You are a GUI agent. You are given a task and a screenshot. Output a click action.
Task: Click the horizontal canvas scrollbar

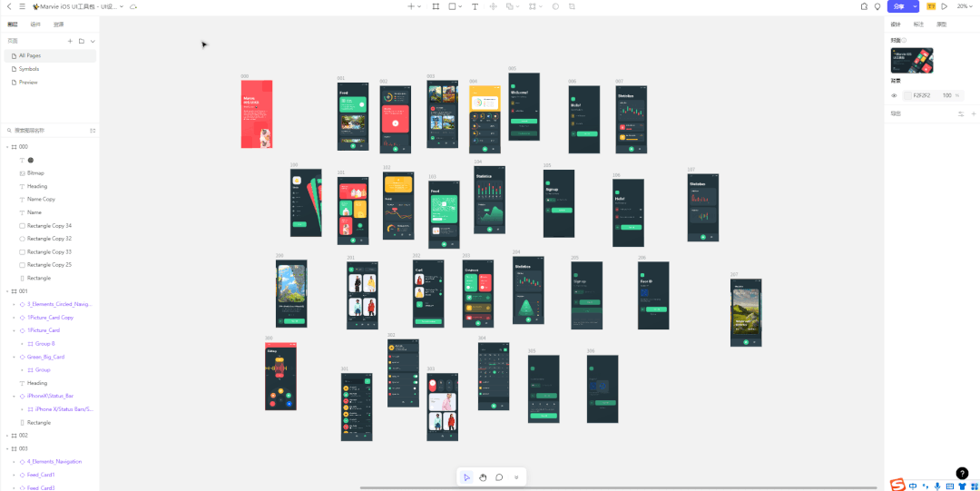coord(618,488)
